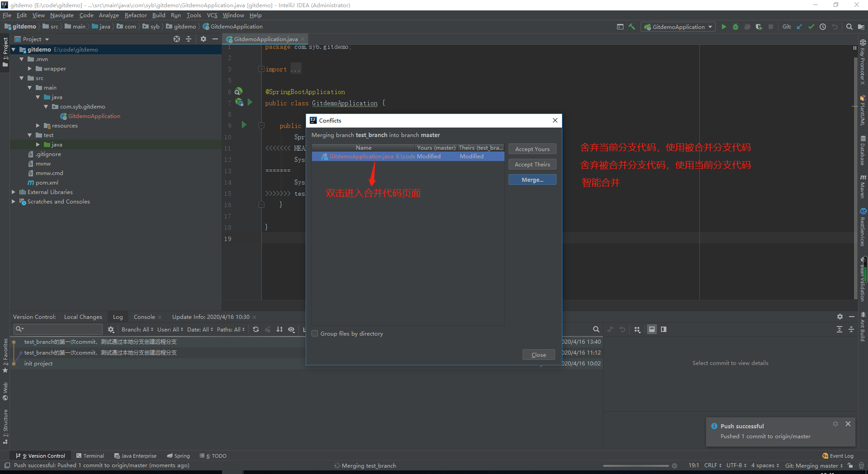Close the Push successful notification
The width and height of the screenshot is (868, 474).
(848, 424)
